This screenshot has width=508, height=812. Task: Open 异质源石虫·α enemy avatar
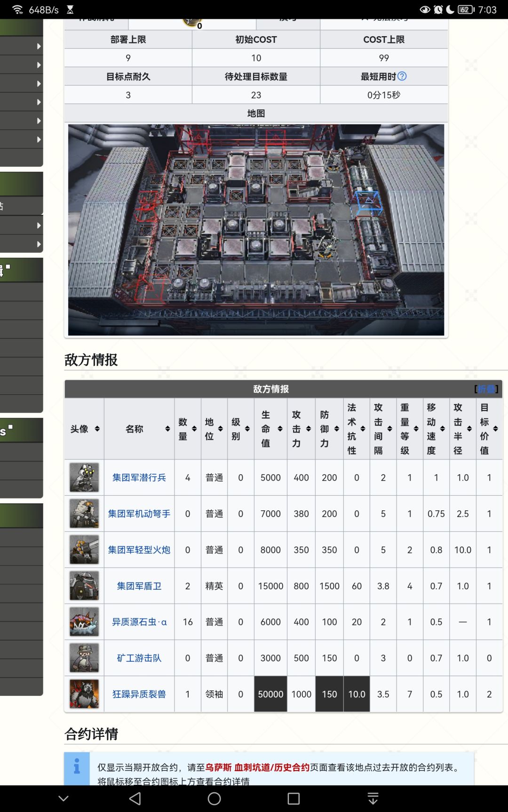pyautogui.click(x=84, y=622)
